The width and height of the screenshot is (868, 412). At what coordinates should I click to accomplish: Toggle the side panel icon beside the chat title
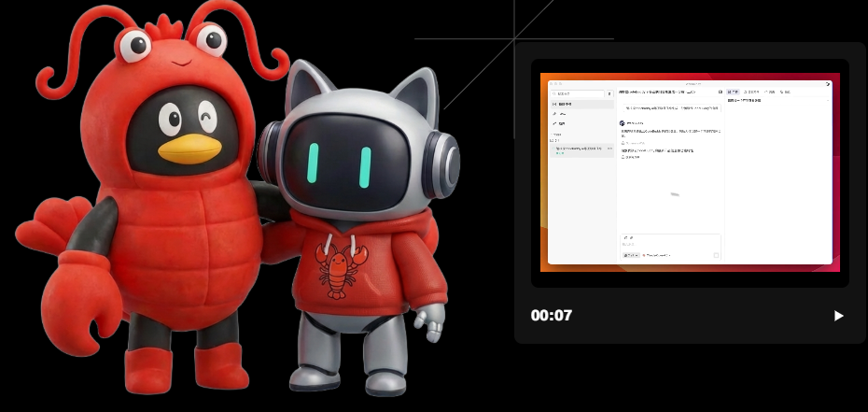coord(720,92)
